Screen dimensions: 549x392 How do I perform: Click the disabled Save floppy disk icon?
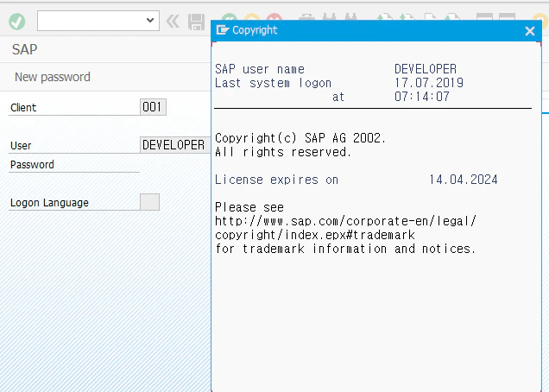click(197, 22)
